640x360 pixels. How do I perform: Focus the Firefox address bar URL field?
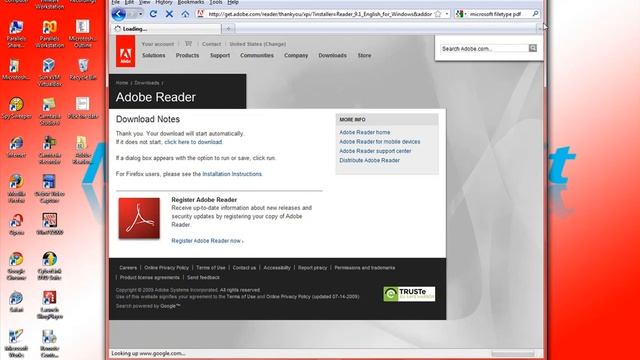[x=320, y=14]
